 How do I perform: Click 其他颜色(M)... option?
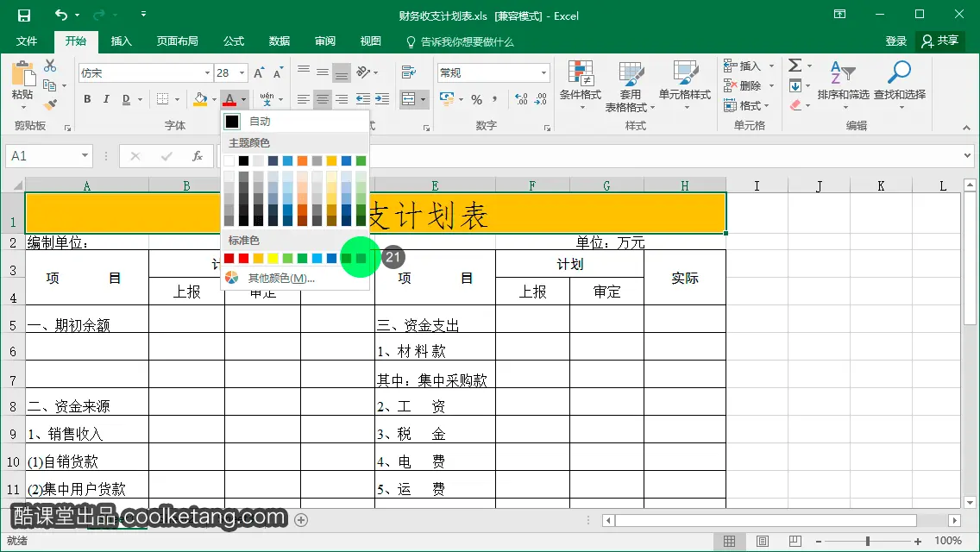point(295,279)
